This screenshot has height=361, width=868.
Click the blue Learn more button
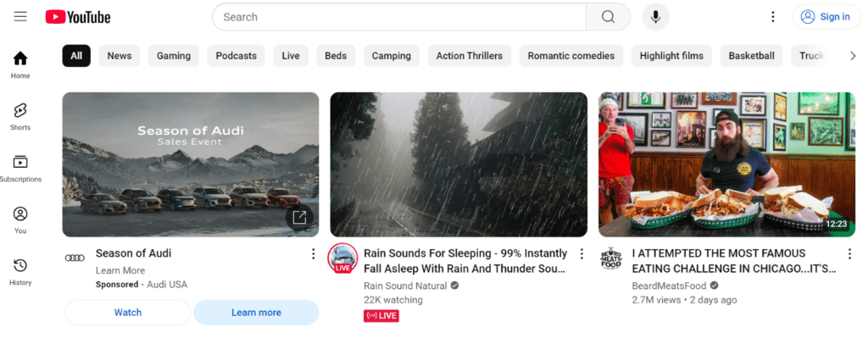coord(256,313)
